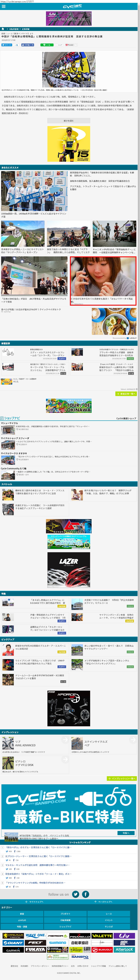Click the VALETTE sponsor logo
Image resolution: width=140 pixels, height=980 pixels.
pos(102,936)
